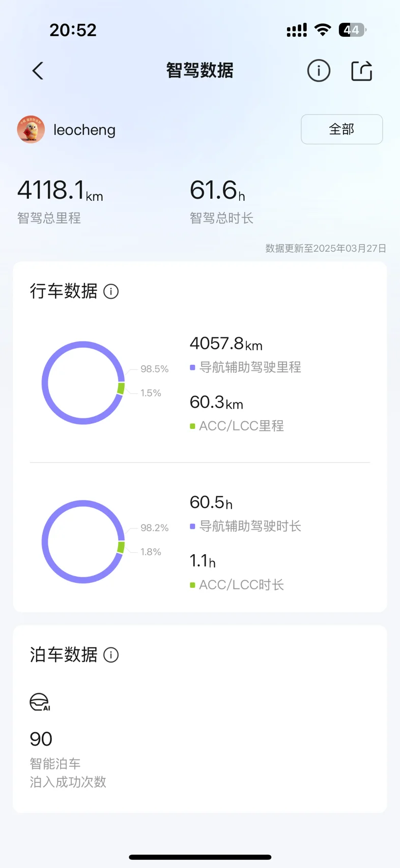
Task: Tap the battery indicator in status bar
Action: tap(353, 30)
